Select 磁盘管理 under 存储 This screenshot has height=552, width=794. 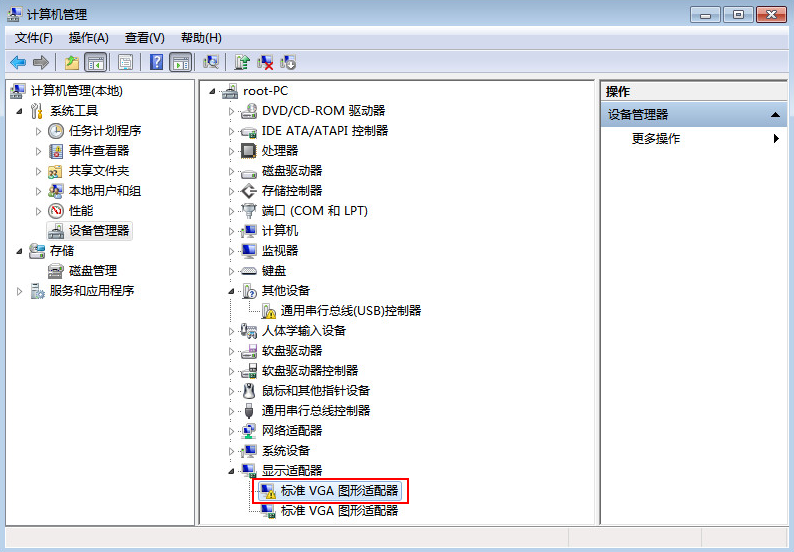[93, 271]
